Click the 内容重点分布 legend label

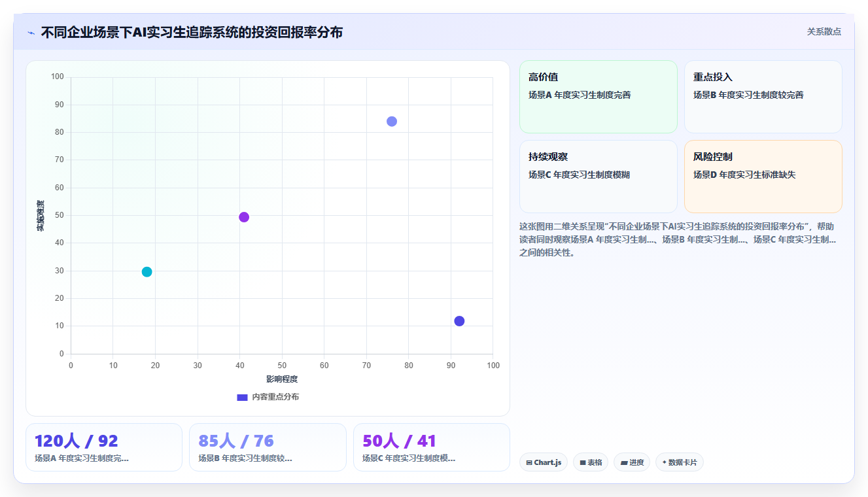point(275,397)
